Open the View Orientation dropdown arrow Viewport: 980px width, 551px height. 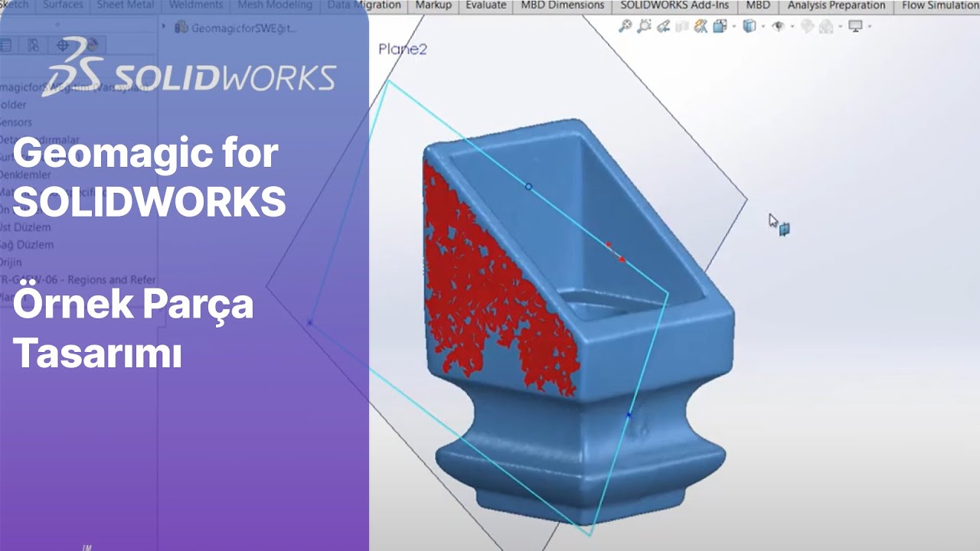[734, 26]
